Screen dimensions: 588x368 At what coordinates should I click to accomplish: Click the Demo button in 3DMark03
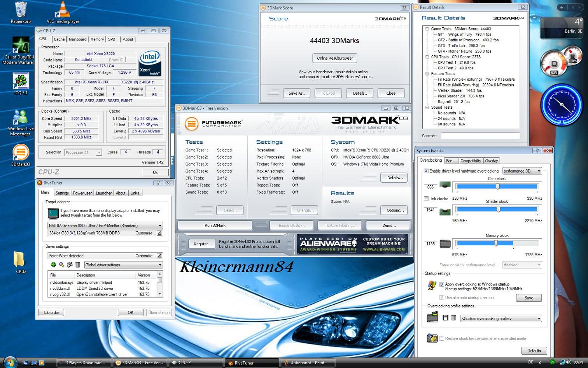[x=389, y=225]
